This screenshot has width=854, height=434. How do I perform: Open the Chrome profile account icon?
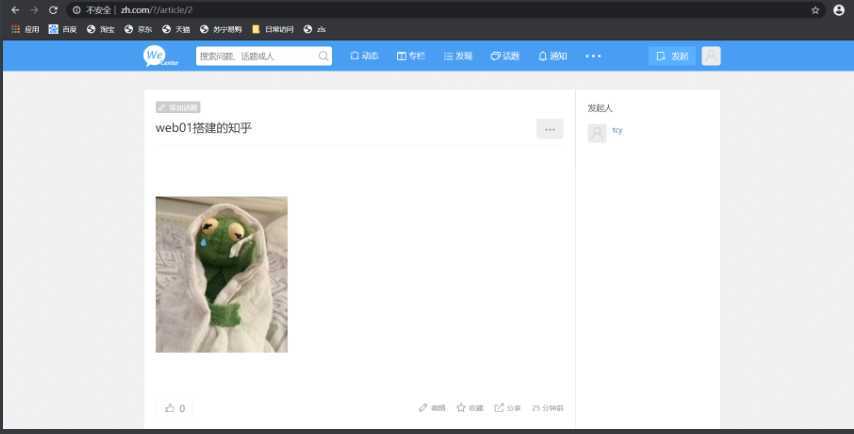(x=839, y=10)
